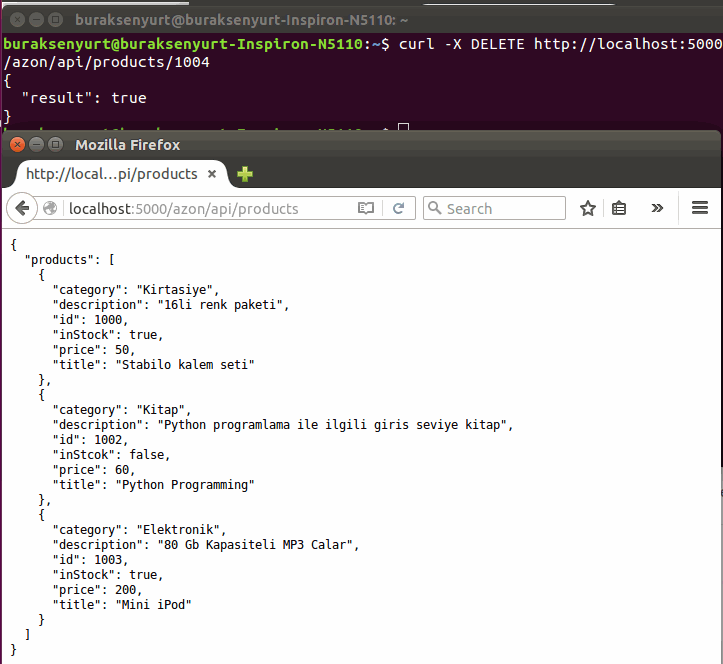Image resolution: width=723 pixels, height=664 pixels.
Task: Expand more tools chevron in toolbar
Action: click(657, 208)
